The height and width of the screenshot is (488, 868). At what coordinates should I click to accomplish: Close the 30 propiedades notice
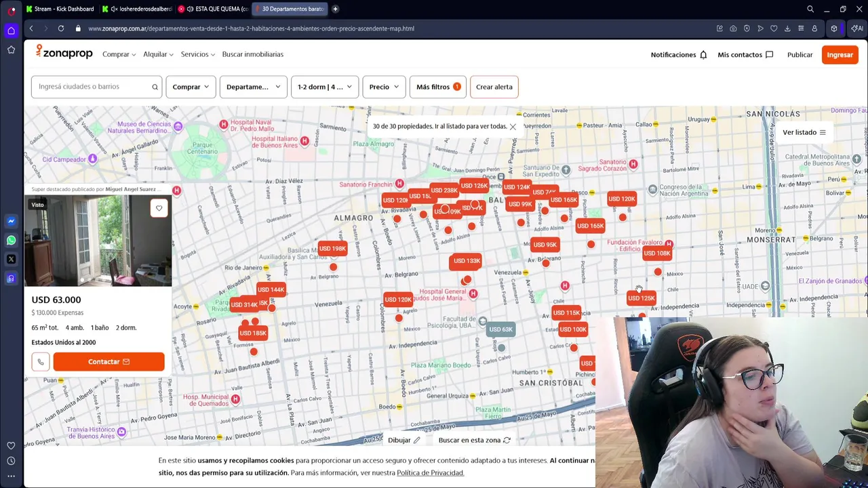click(513, 127)
